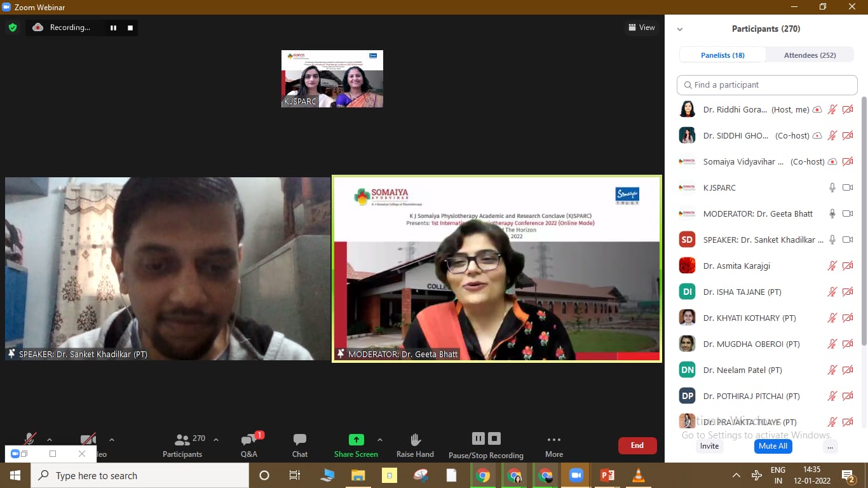Click the green encryption shield icon
868x488 pixels.
pos(13,27)
